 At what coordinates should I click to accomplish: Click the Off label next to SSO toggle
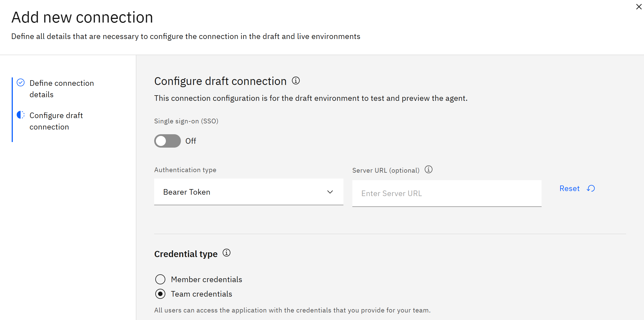pos(191,141)
